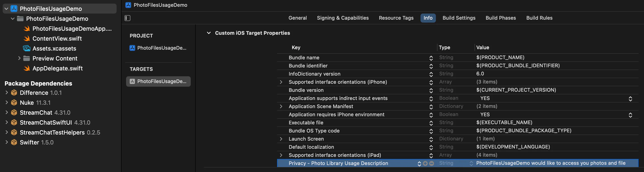Open key stepper for Bundle name row
The height and width of the screenshot is (172, 644).
click(431, 58)
